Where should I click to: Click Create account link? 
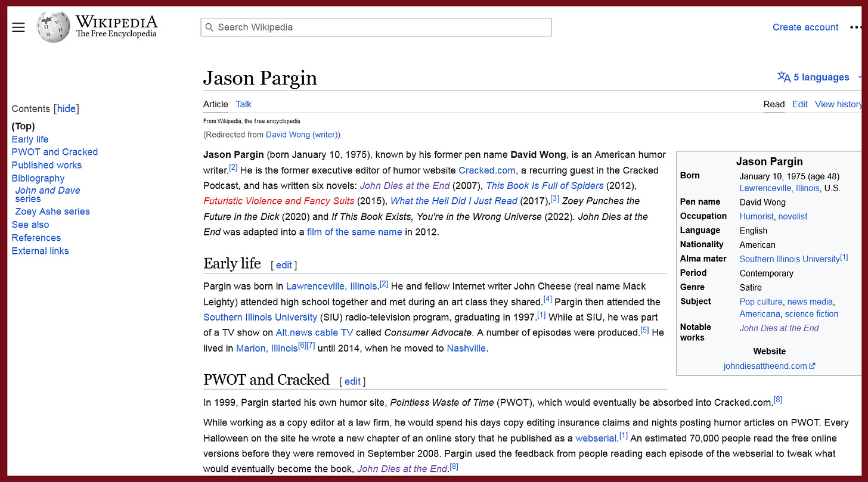coord(805,27)
